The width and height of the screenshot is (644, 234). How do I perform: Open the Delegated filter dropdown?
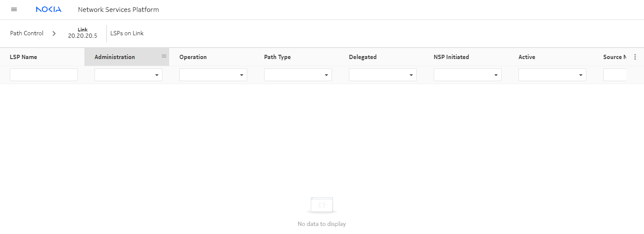click(x=383, y=75)
